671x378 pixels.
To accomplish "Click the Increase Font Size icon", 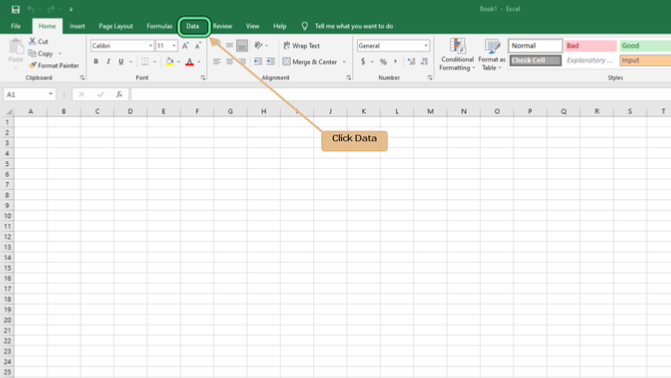I will [x=185, y=45].
